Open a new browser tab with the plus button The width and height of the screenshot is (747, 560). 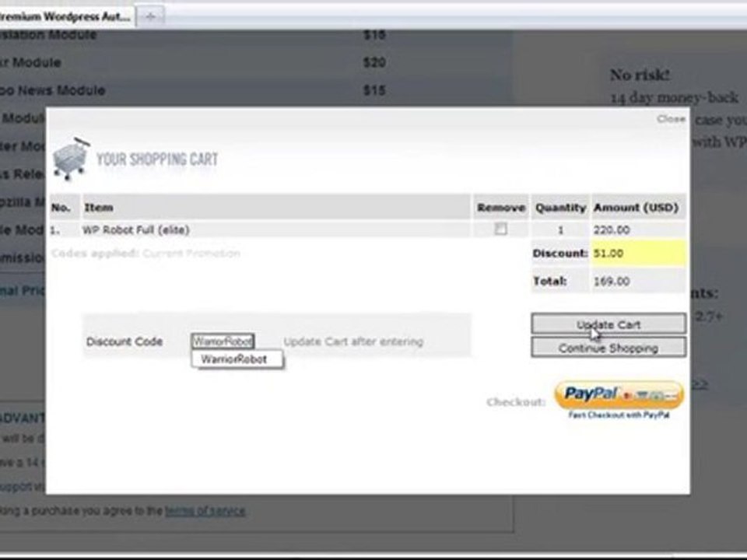[150, 17]
